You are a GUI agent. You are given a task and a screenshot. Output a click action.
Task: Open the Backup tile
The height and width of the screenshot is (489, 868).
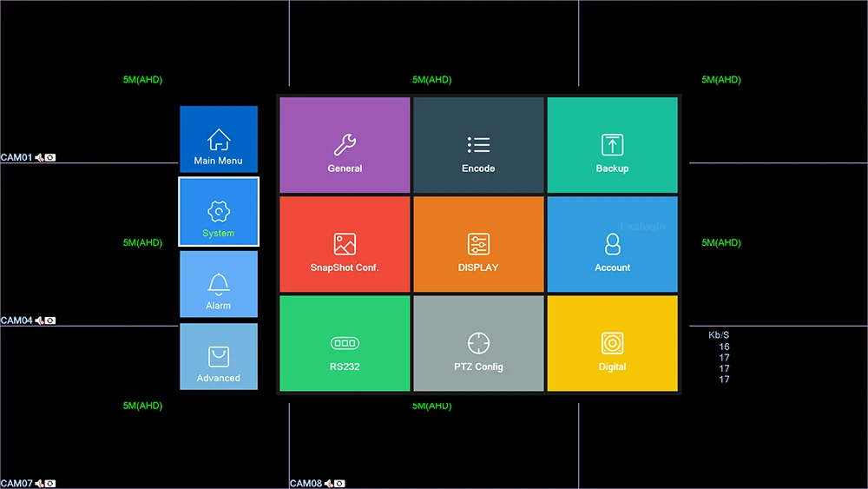[x=612, y=145]
